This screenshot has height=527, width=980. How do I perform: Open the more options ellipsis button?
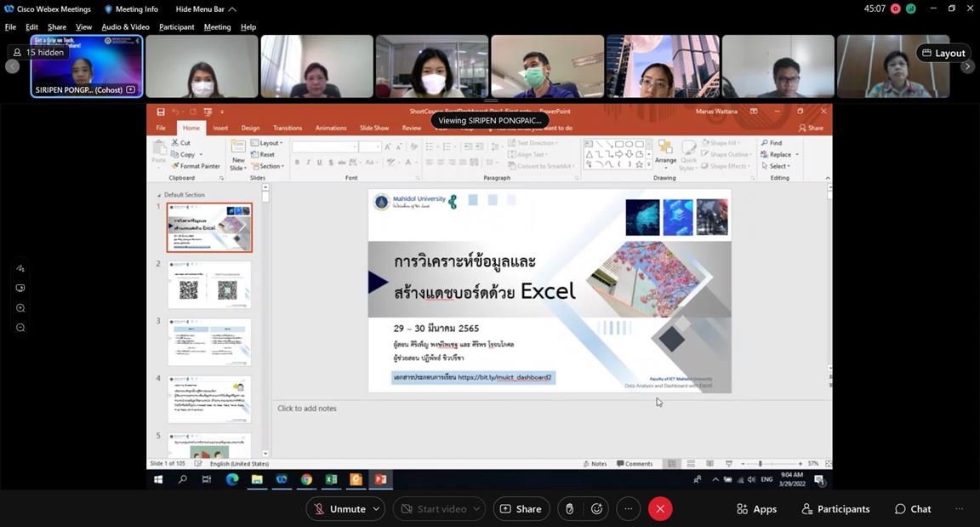[629, 509]
